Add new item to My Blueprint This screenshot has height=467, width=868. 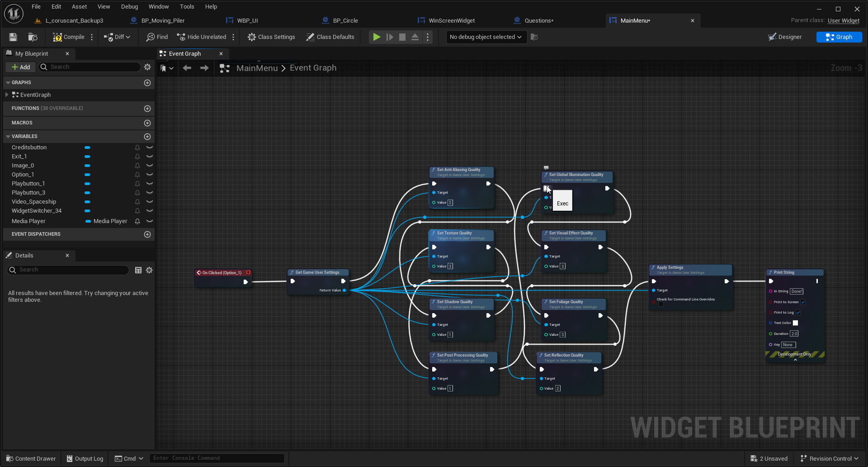[21, 67]
